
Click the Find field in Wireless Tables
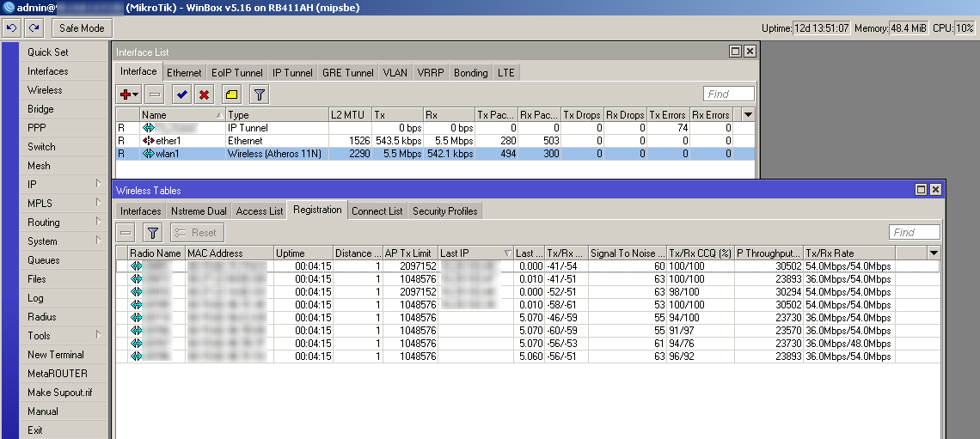[915, 232]
